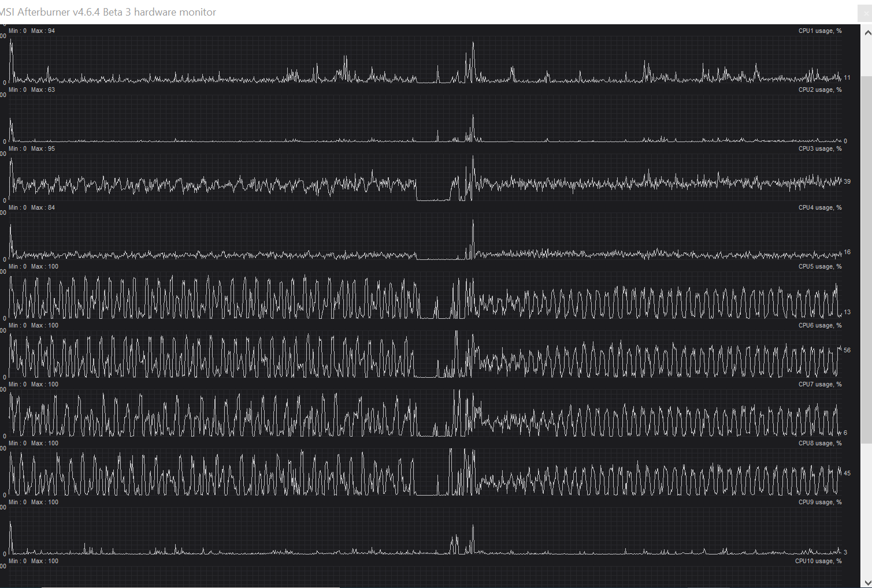872x588 pixels.
Task: Click inside the CPU4 usage graph
Action: coord(425,236)
